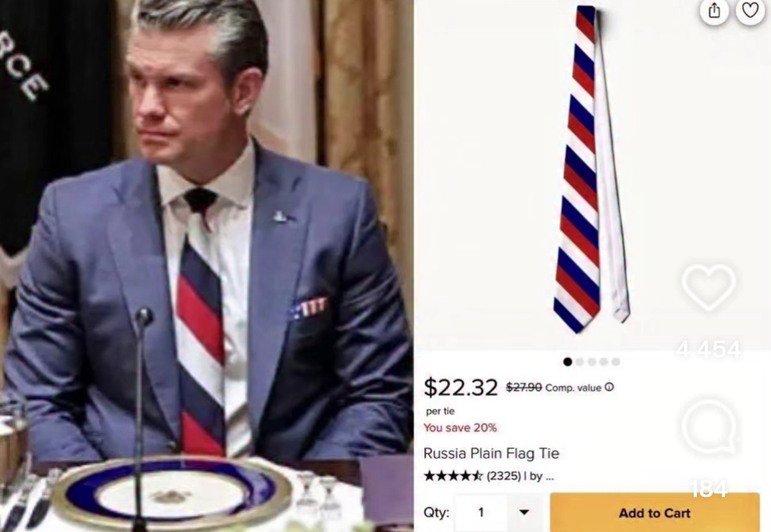This screenshot has width=771, height=532.
Task: Click the quantity field showing 1
Action: tap(482, 512)
